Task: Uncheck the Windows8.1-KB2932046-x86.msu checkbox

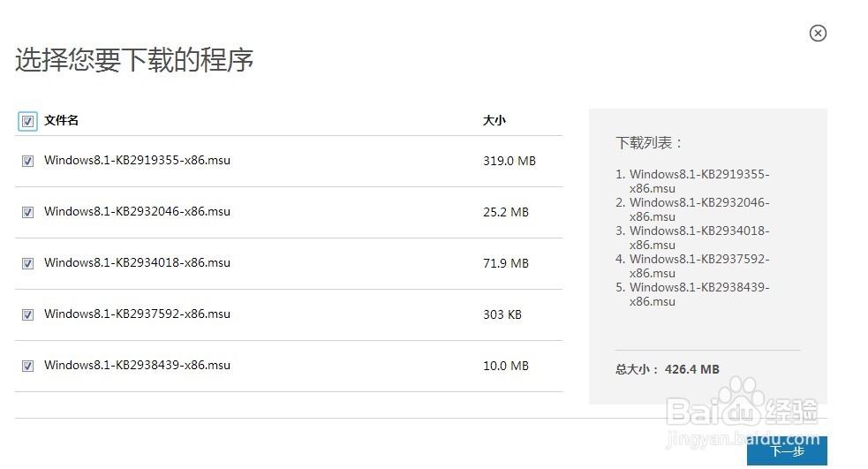Action: pyautogui.click(x=27, y=212)
